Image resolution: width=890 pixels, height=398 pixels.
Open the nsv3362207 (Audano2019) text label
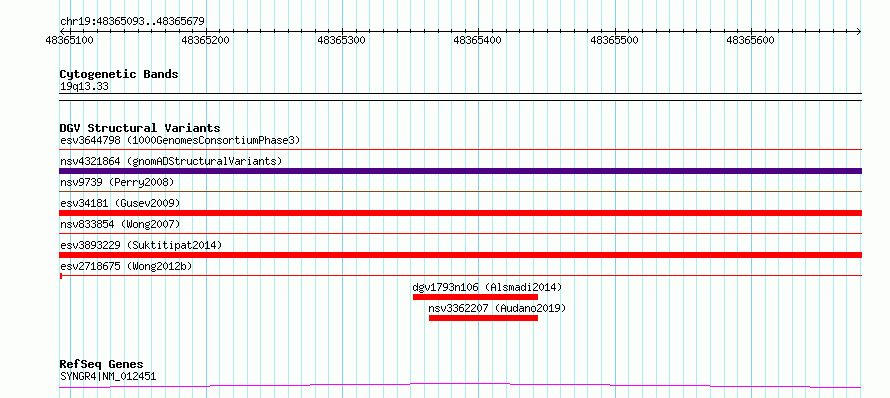[x=497, y=308]
